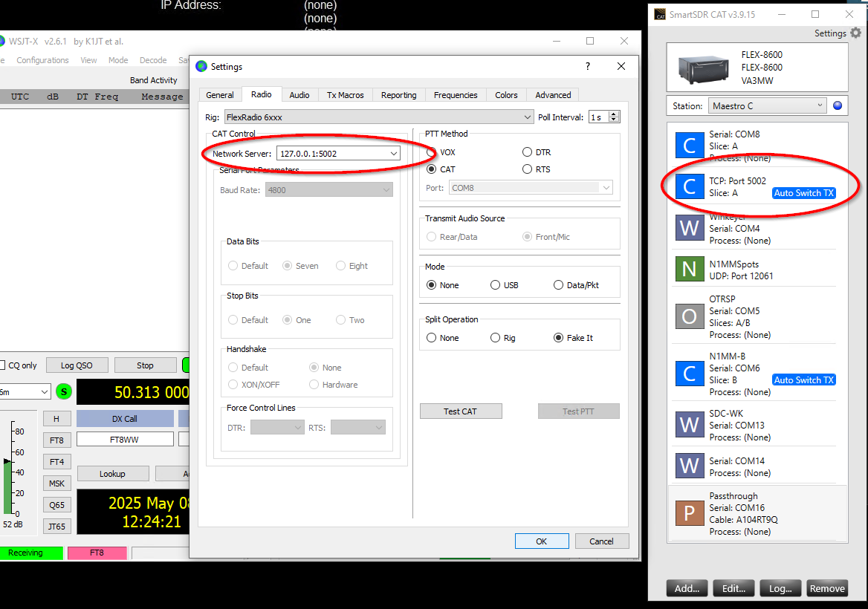
Task: Click Add... in SmartSDR CAT
Action: (x=687, y=588)
